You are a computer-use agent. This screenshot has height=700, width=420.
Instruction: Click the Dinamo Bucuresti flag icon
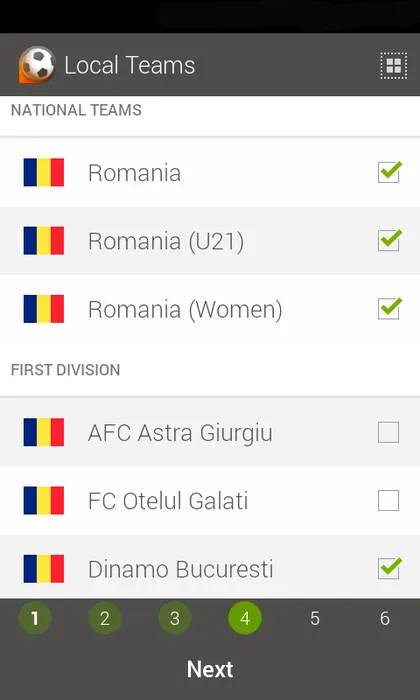tap(44, 569)
